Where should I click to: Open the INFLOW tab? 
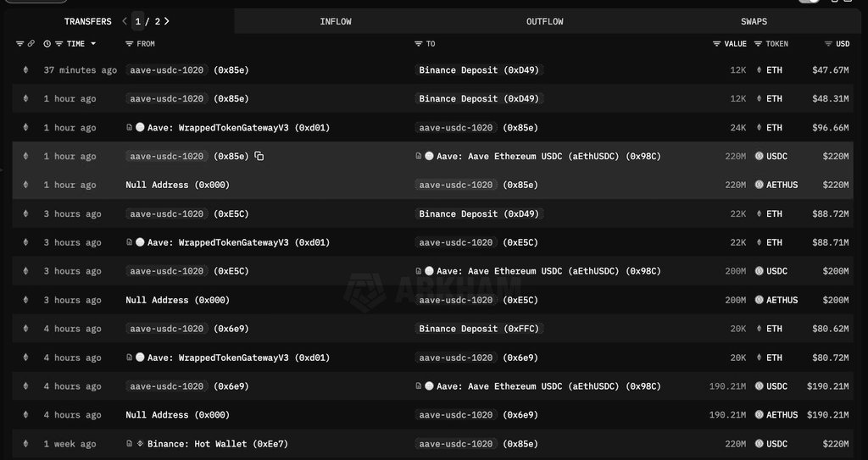tap(336, 21)
